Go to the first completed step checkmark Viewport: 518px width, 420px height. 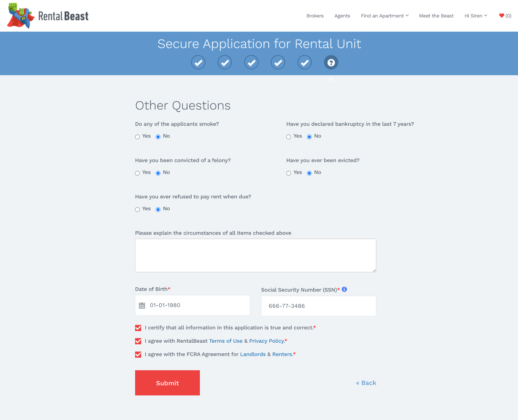coord(198,62)
